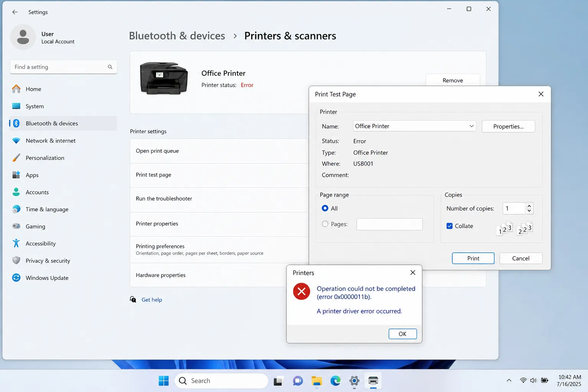Launch Microsoft Edge from taskbar

coord(336,381)
